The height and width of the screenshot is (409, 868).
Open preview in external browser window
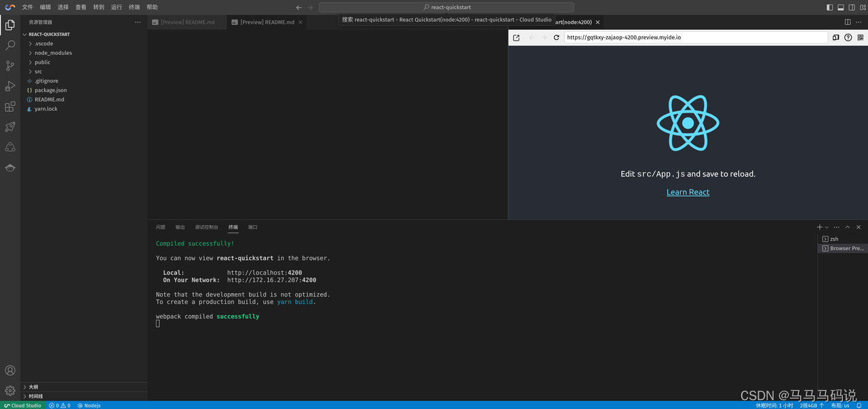pos(516,38)
